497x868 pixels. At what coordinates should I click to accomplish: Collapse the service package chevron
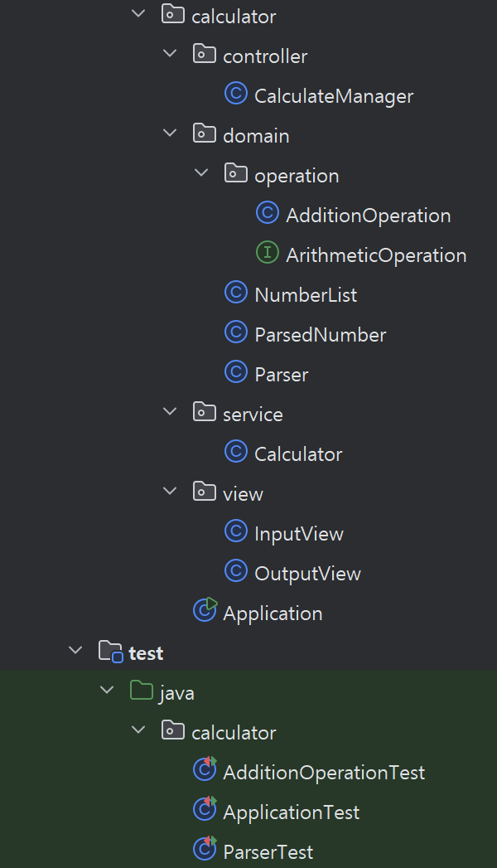point(170,411)
